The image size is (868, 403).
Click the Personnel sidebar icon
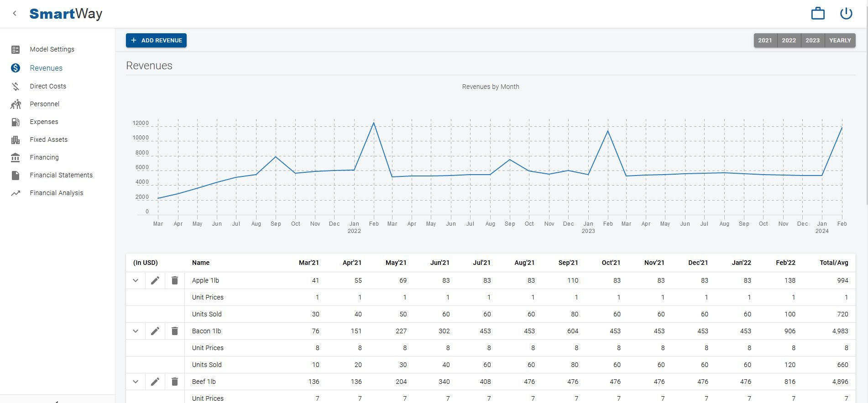(x=16, y=104)
